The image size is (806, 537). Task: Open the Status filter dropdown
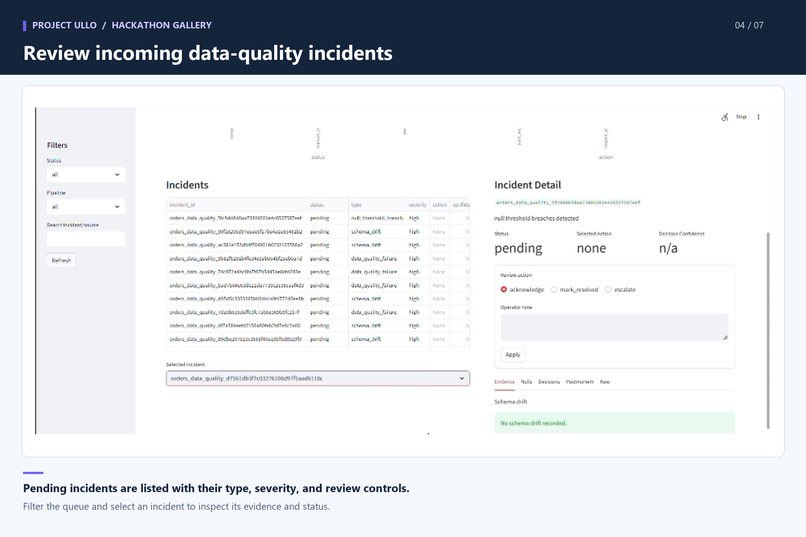tap(86, 175)
